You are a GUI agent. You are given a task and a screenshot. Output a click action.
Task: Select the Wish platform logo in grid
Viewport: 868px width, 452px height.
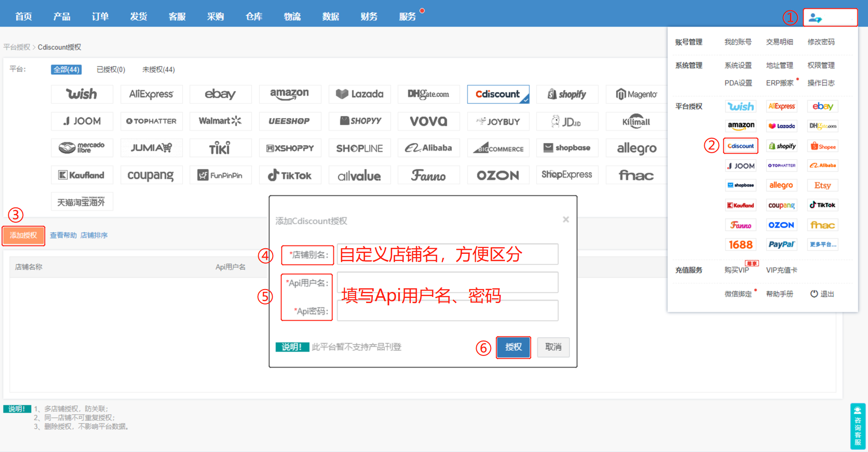click(82, 94)
